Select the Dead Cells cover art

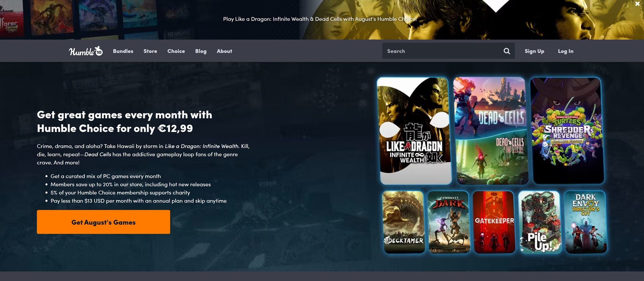click(491, 131)
